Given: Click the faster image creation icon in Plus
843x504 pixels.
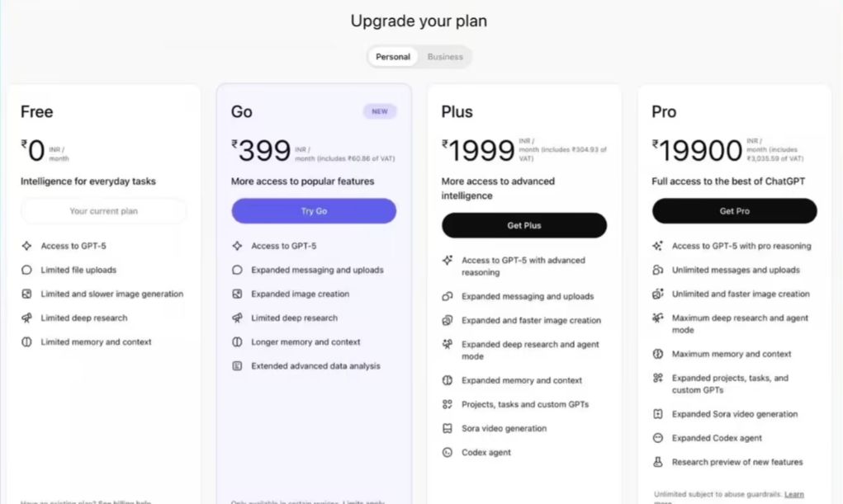Looking at the screenshot, I should 448,320.
